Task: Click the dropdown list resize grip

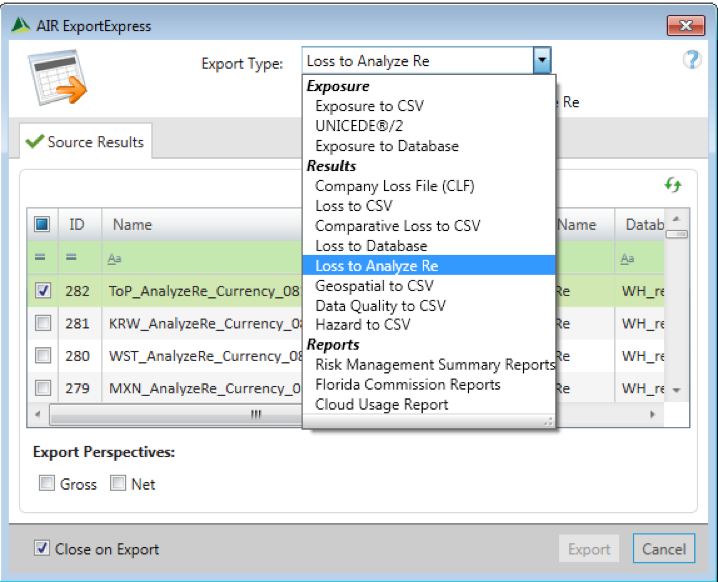Action: 549,422
